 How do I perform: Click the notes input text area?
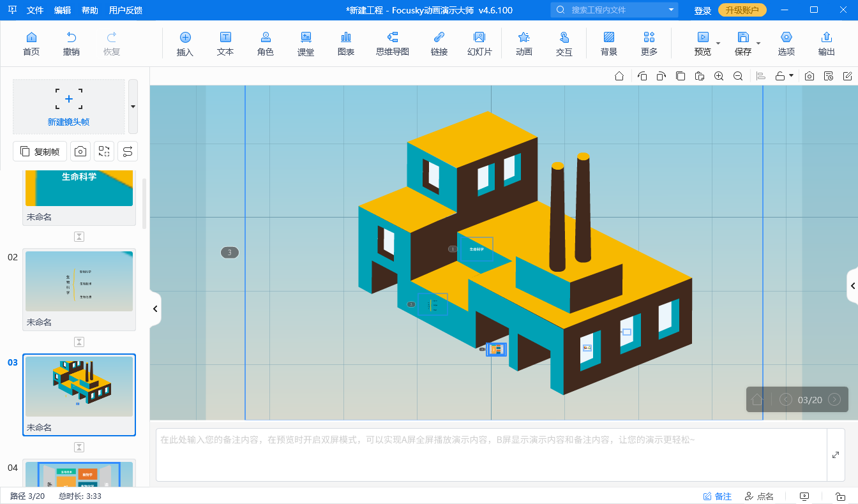pos(492,455)
